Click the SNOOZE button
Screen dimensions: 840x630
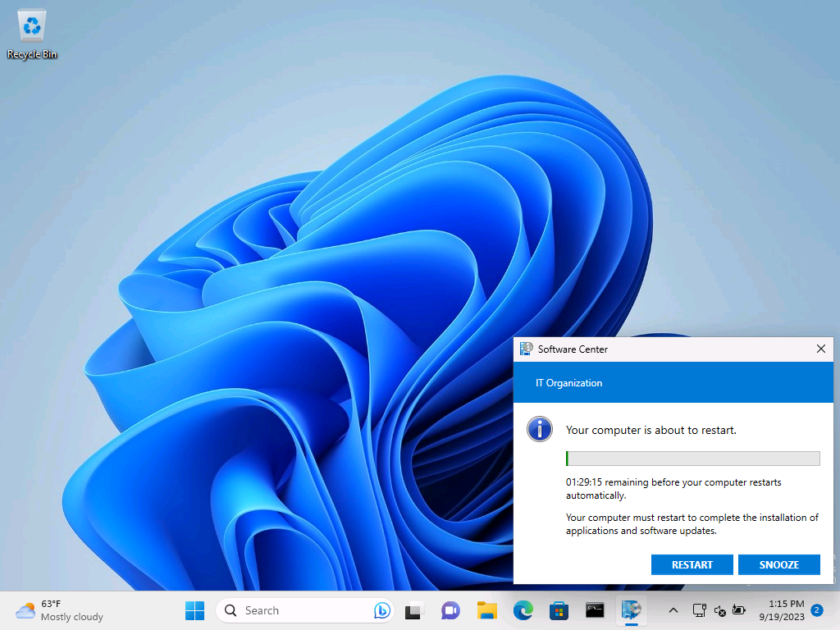click(x=779, y=564)
